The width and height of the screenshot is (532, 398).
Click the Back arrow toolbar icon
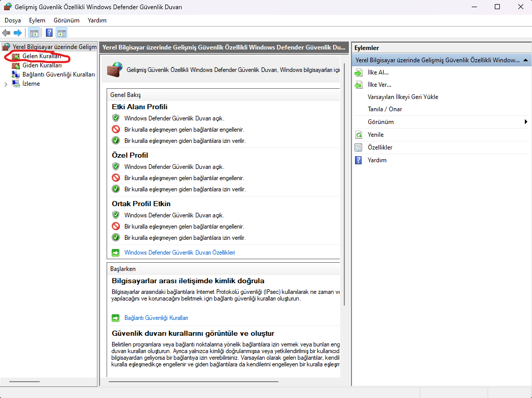coord(6,33)
